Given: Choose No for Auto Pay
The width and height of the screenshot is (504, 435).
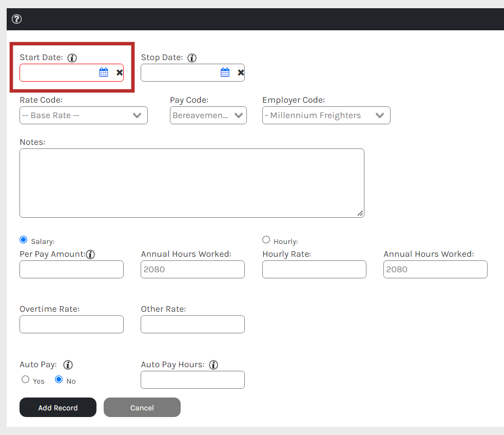Looking at the screenshot, I should click(59, 380).
